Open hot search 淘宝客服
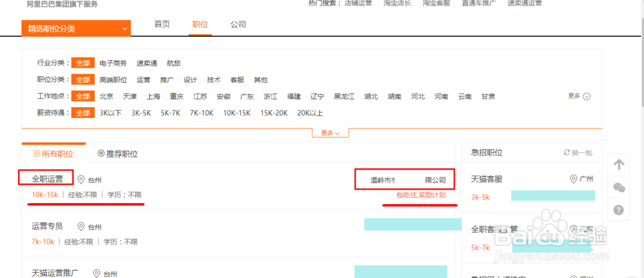644x278 pixels. pyautogui.click(x=437, y=3)
